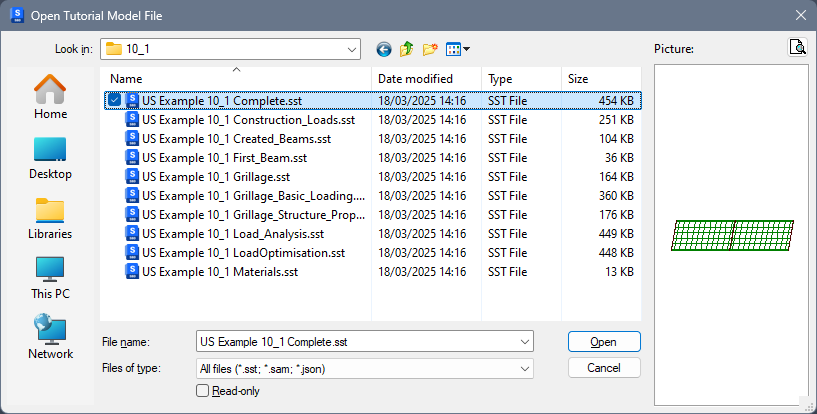This screenshot has width=817, height=414.
Task: Go up one folder level
Action: click(406, 49)
